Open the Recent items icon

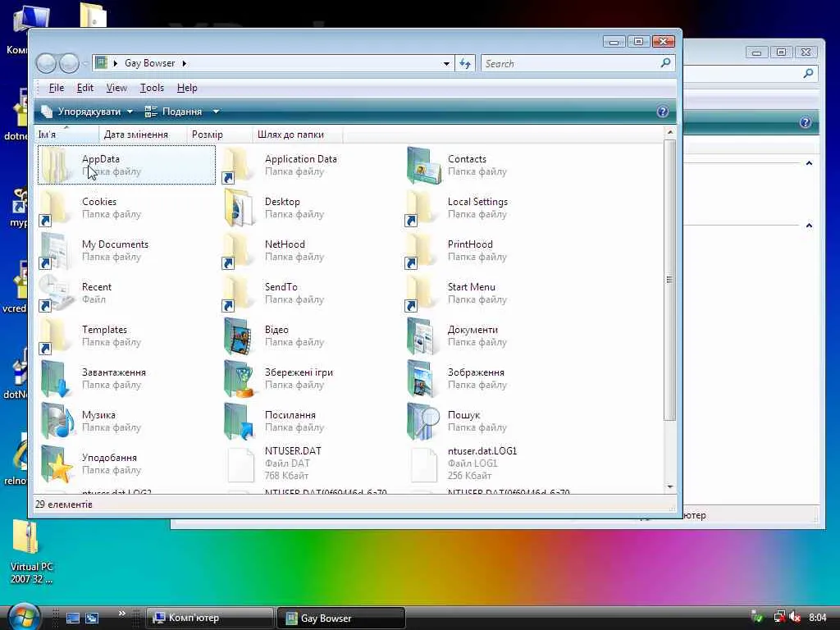pyautogui.click(x=55, y=293)
